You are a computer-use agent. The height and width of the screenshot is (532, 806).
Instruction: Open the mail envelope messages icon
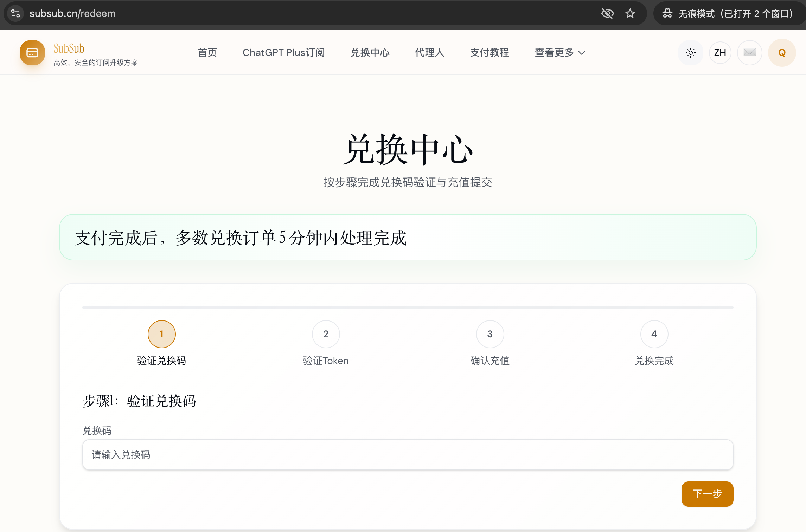pos(749,53)
